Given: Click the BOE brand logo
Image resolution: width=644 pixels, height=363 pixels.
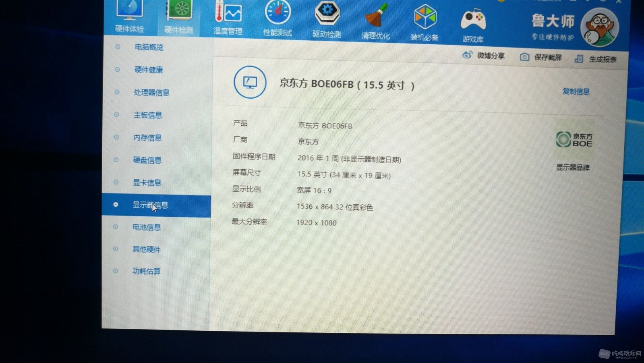Looking at the screenshot, I should coord(574,140).
